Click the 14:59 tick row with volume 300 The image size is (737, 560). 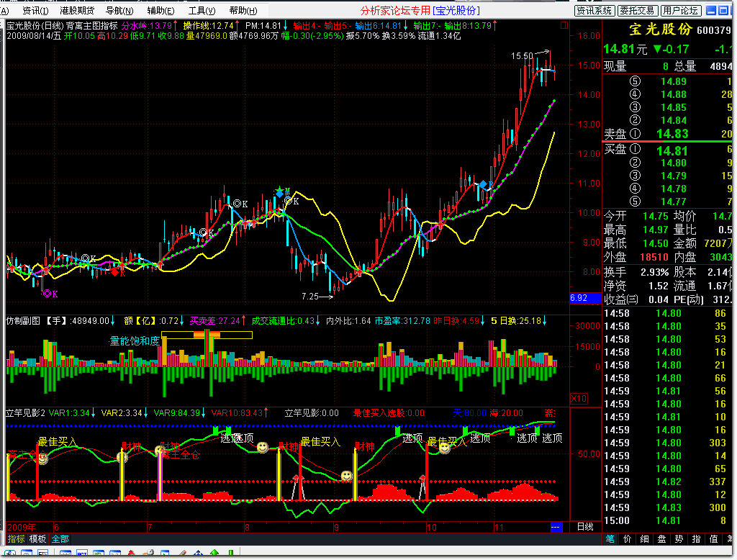667,507
